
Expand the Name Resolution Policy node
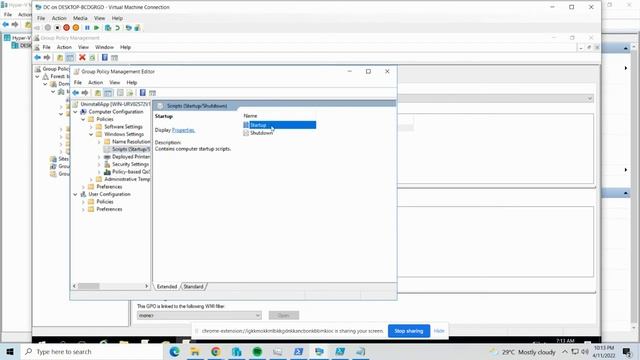point(99,142)
